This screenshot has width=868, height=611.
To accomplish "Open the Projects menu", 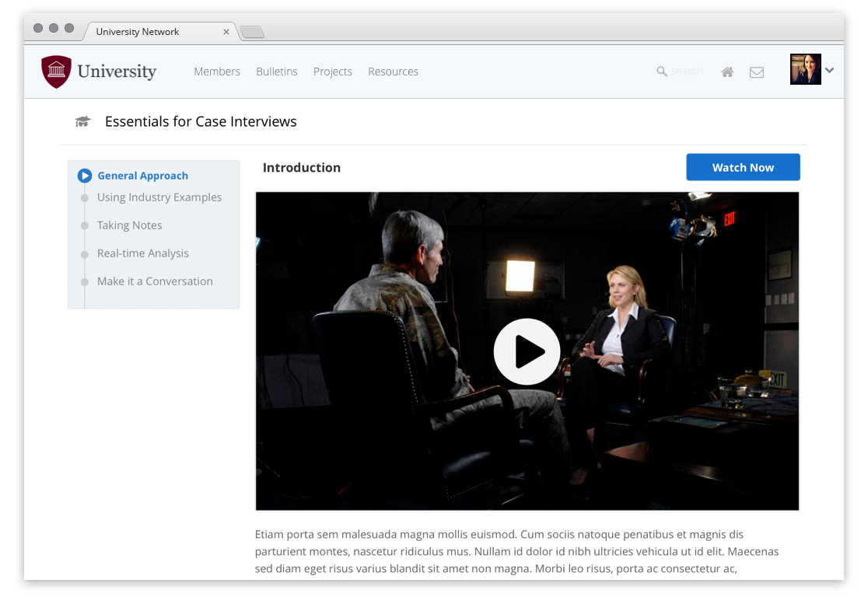I will [333, 72].
